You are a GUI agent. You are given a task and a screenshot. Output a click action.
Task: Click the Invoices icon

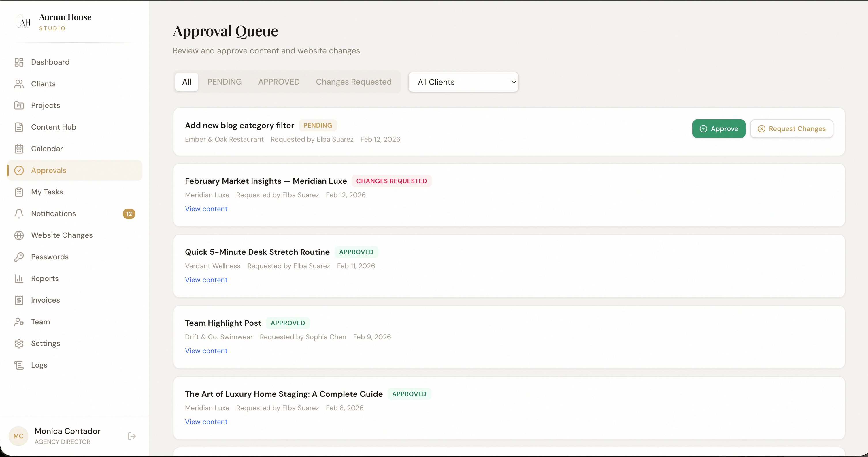click(19, 300)
